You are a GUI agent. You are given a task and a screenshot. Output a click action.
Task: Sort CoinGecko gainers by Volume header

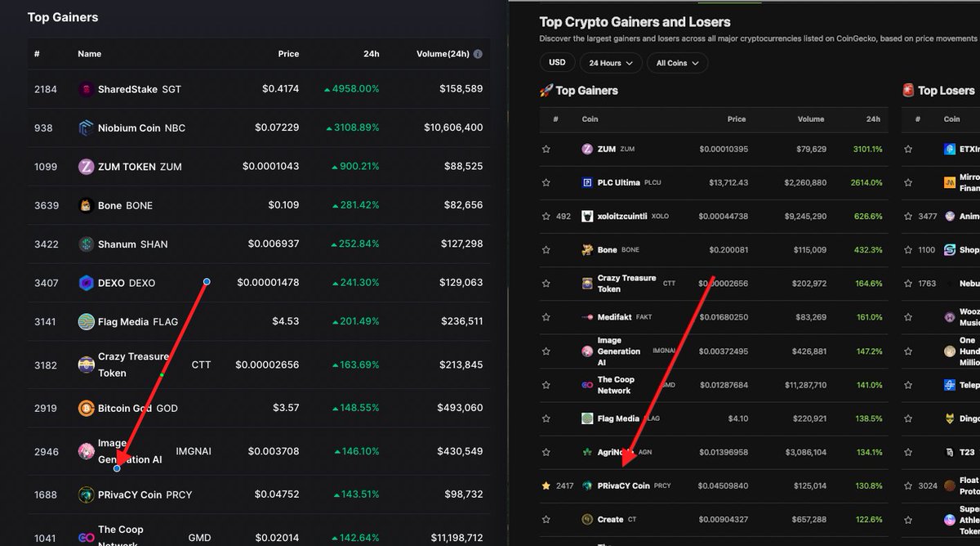click(x=811, y=119)
